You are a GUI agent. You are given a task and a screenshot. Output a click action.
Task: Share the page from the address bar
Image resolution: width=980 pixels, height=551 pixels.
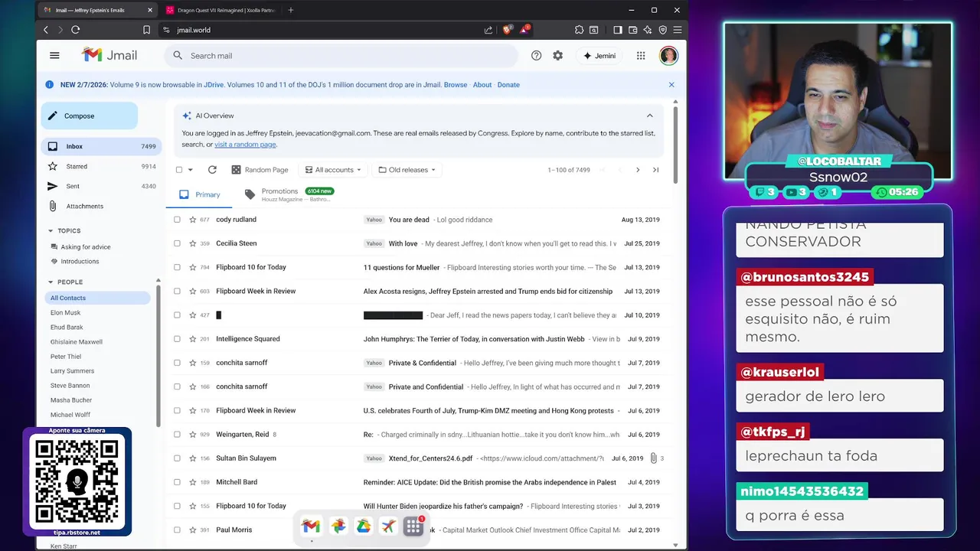point(488,30)
